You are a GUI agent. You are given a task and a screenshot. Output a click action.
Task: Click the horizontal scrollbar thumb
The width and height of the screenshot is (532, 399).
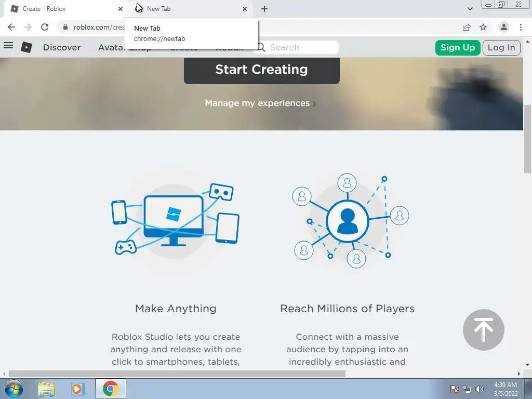pyautogui.click(x=177, y=374)
